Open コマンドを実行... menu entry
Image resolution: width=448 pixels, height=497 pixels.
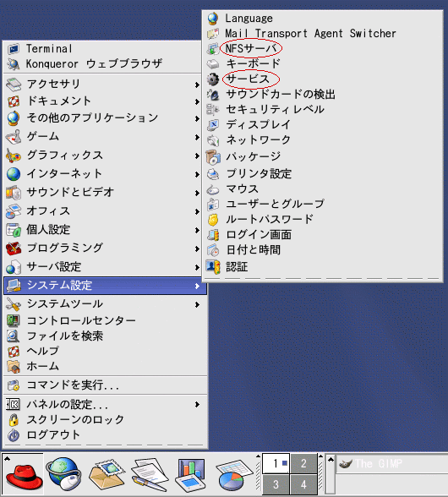105,385
